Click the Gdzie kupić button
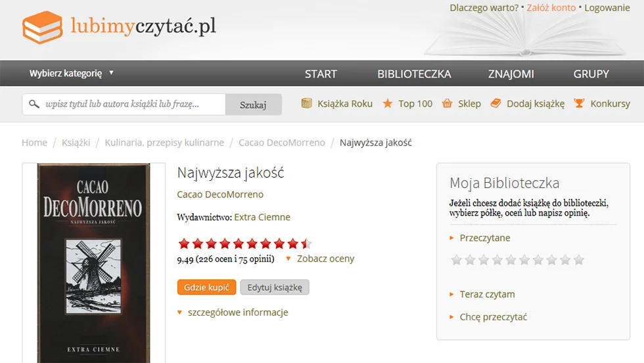 pyautogui.click(x=206, y=287)
